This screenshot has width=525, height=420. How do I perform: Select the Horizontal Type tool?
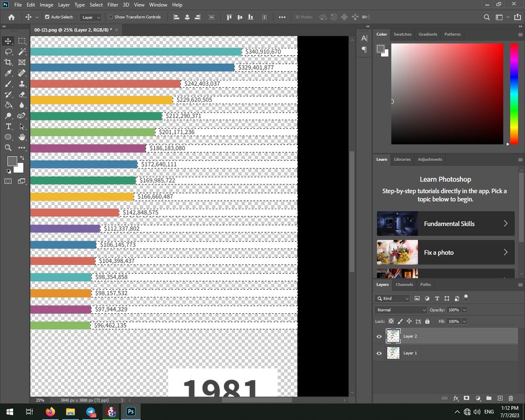(x=8, y=127)
